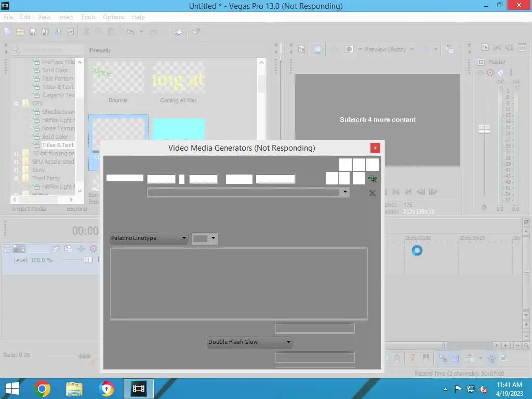Select Noise Texture under OFX
Image resolution: width=532 pixels, height=399 pixels.
click(x=58, y=128)
